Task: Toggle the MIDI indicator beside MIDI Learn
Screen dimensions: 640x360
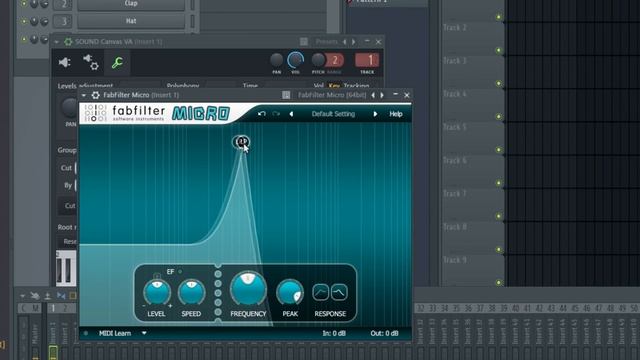Action: pos(86,333)
